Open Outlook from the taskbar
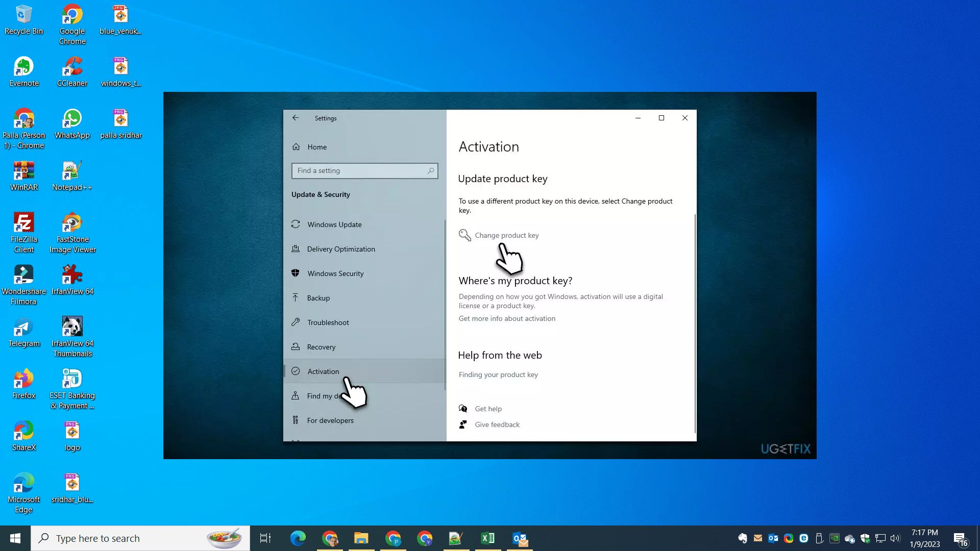Viewport: 980px width, 551px height. pyautogui.click(x=520, y=538)
